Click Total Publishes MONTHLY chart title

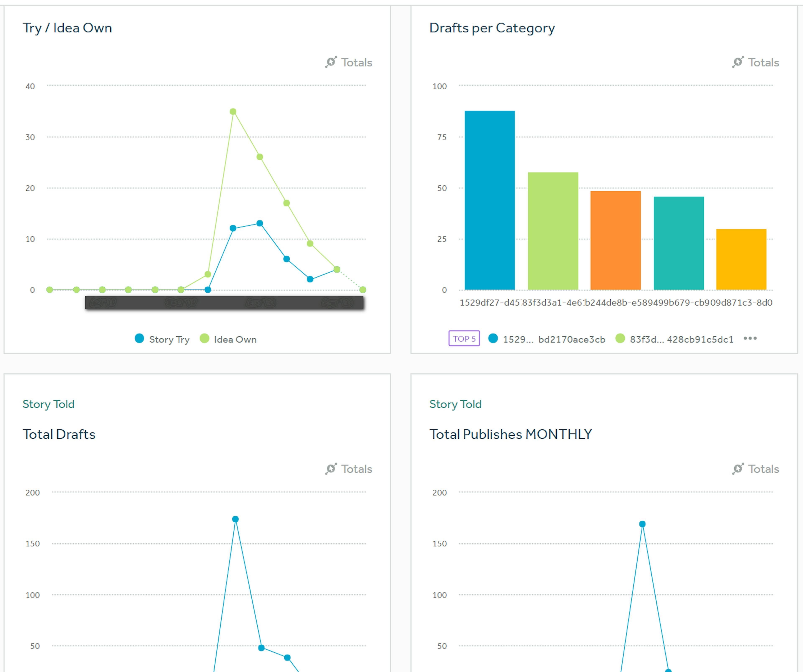[510, 434]
